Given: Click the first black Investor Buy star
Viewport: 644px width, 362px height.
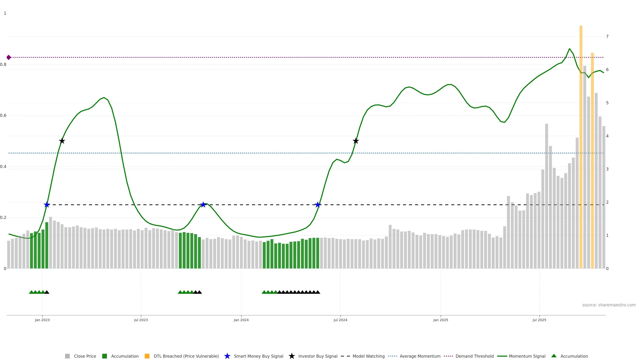Looking at the screenshot, I should pyautogui.click(x=62, y=141).
